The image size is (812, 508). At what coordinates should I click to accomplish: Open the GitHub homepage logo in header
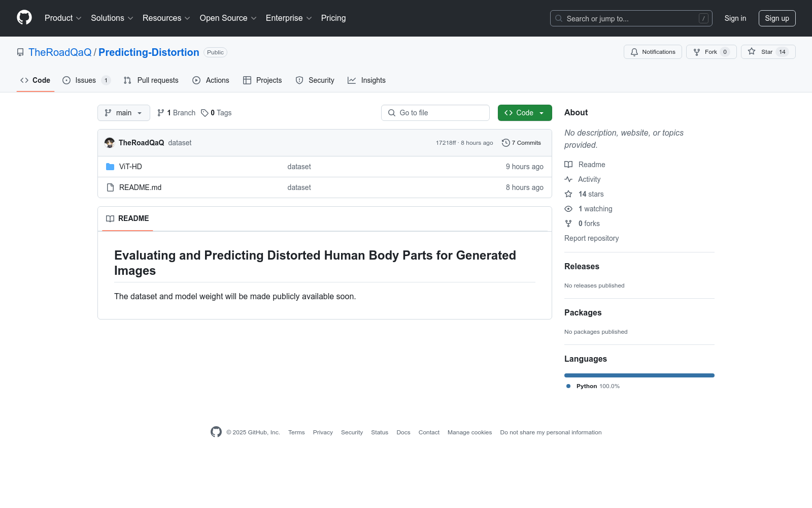(x=24, y=18)
